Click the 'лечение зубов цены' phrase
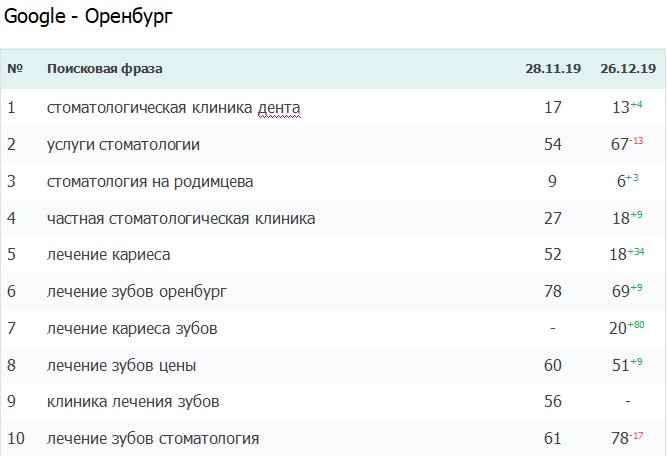 point(121,365)
